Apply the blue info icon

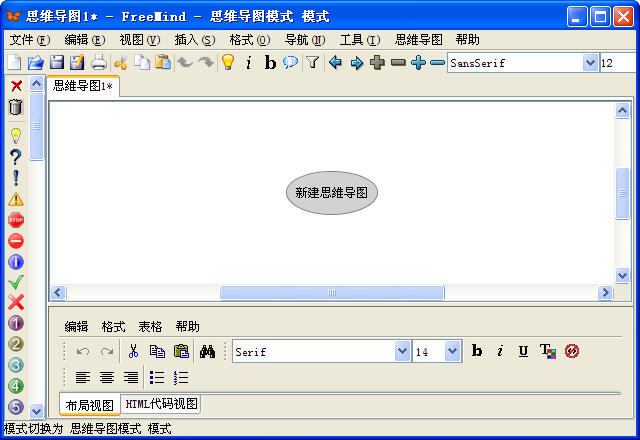pyautogui.click(x=16, y=262)
